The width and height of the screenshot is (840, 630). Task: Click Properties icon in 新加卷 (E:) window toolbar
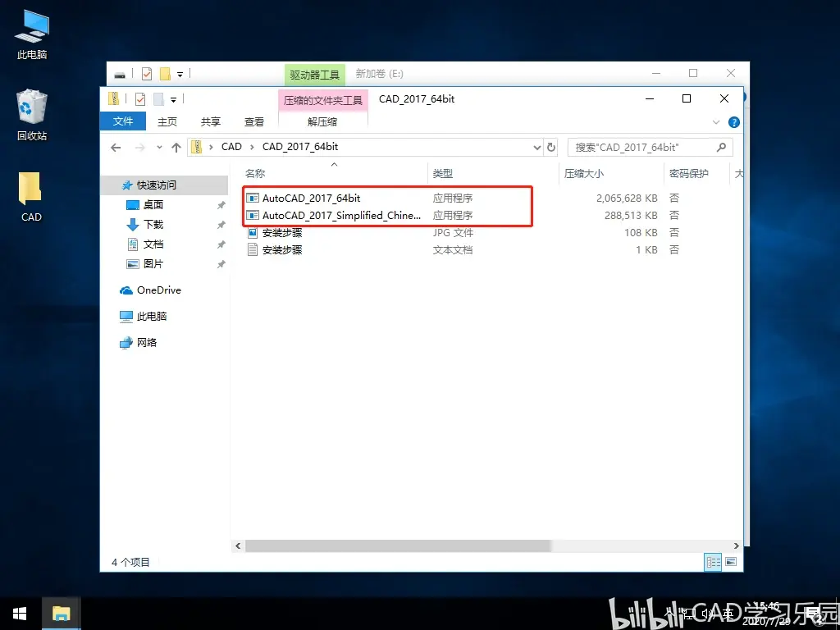pyautogui.click(x=147, y=74)
